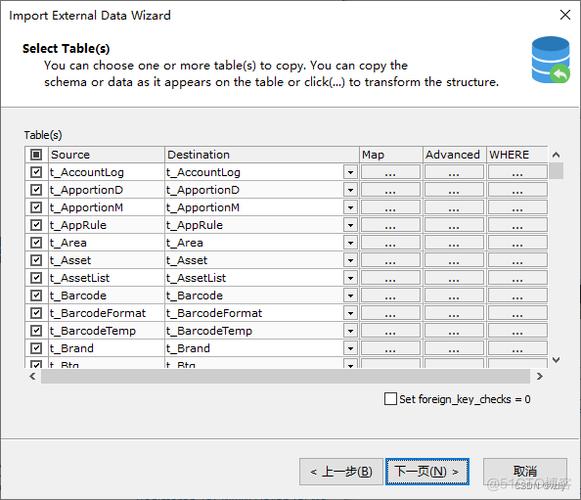Click the vertical scrollbar thumb
581x500 pixels.
click(x=556, y=171)
